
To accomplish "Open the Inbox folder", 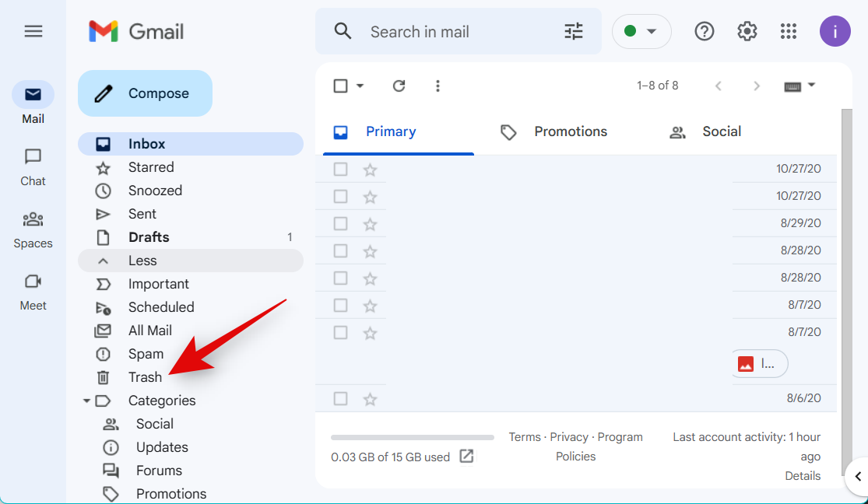I will coord(191,144).
